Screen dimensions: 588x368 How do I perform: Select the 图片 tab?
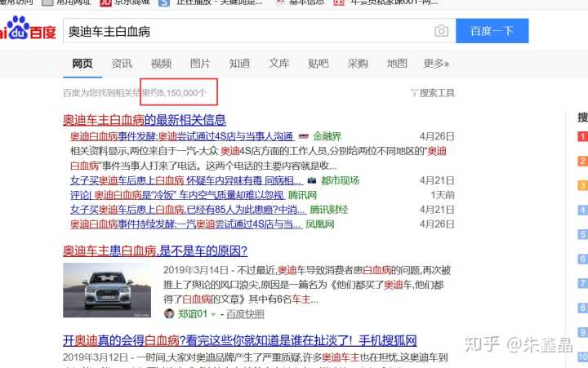tap(200, 64)
